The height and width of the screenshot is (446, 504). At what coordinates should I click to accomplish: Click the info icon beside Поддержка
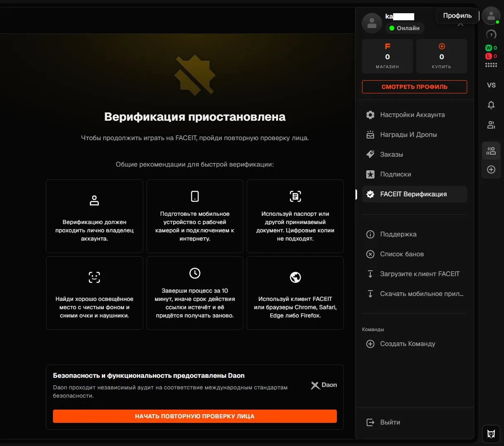[x=370, y=234]
